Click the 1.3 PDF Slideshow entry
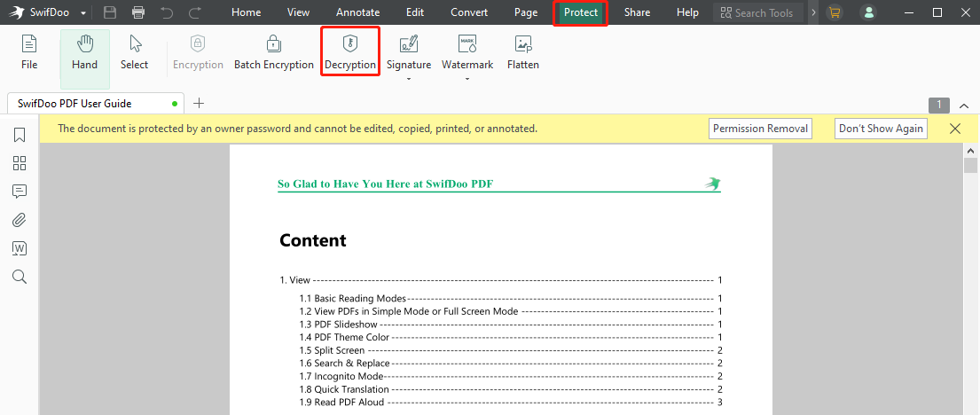The image size is (980, 415). [511, 324]
